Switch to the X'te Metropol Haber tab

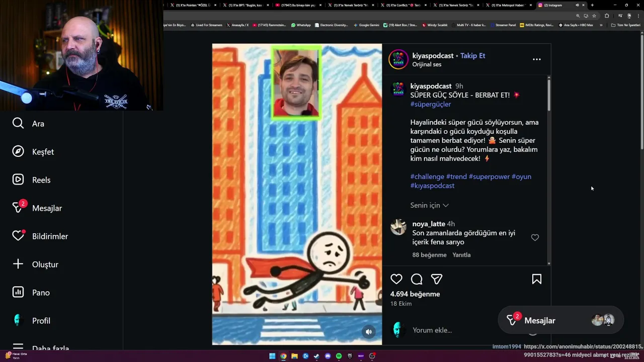tap(509, 5)
